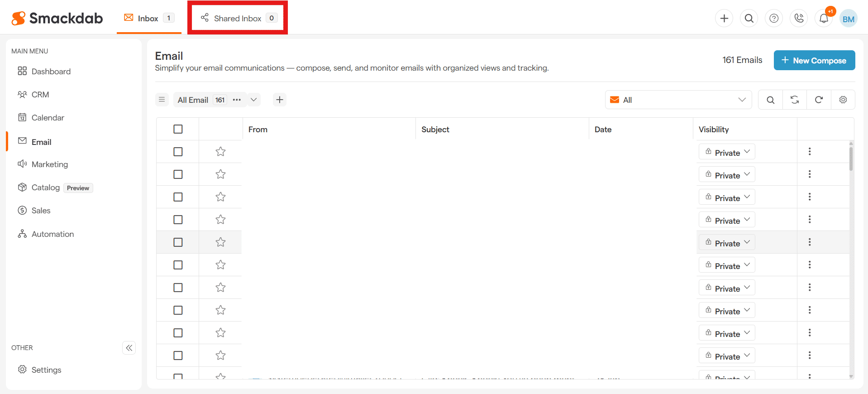Open the All mailbox filter dropdown
Image resolution: width=868 pixels, height=394 pixels.
coord(678,100)
